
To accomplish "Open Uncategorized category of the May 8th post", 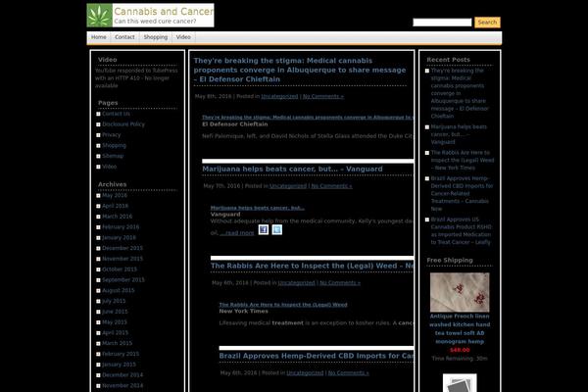I will tap(279, 96).
